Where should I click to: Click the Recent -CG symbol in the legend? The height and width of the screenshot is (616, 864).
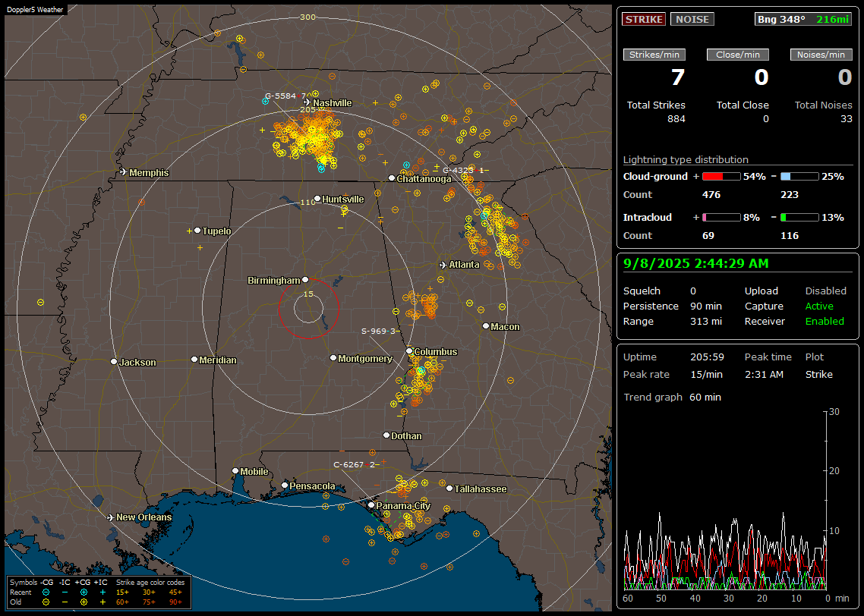tap(46, 592)
